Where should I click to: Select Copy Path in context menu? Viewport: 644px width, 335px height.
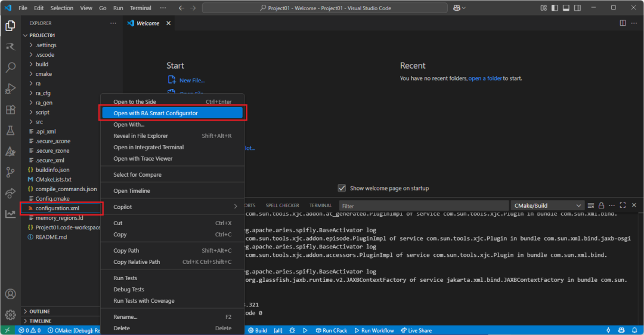coord(126,251)
